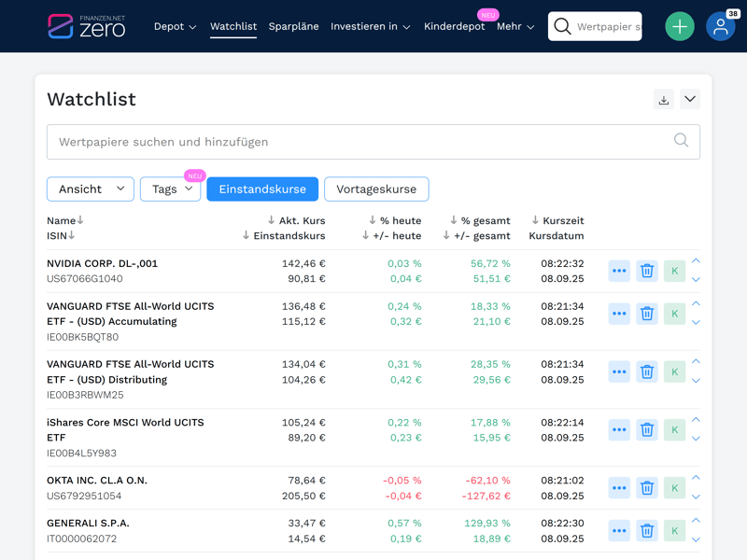Image resolution: width=747 pixels, height=560 pixels.
Task: Open the user profile icon with badge
Action: [720, 26]
